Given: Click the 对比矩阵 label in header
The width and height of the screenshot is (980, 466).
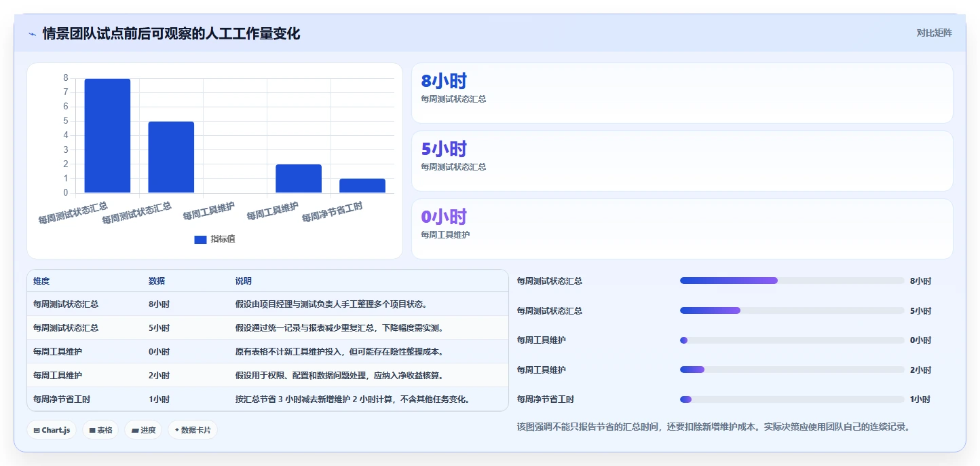Looking at the screenshot, I should tap(934, 33).
